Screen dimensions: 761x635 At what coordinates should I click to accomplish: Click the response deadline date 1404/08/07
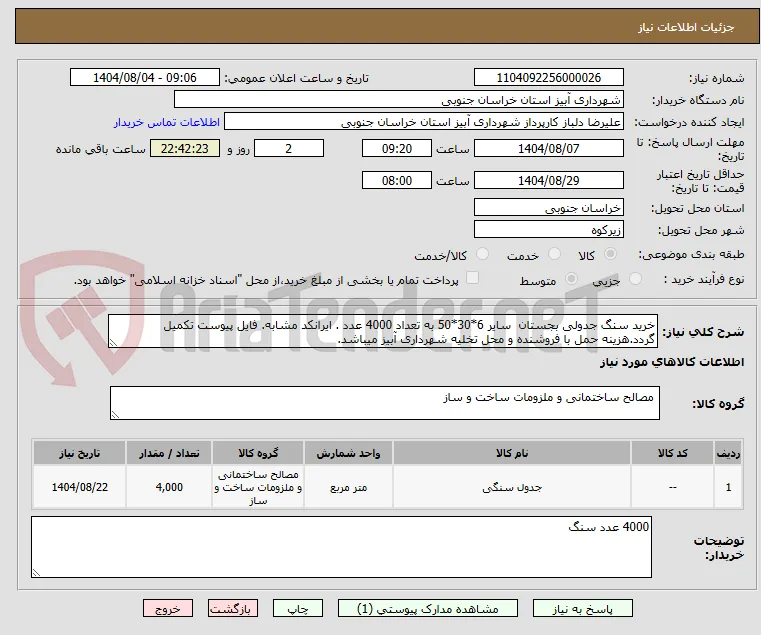pos(548,149)
